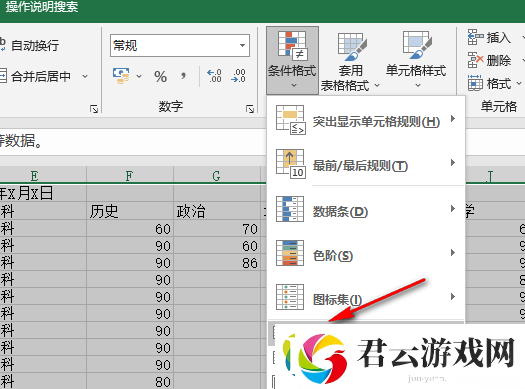Viewport: 525px width, 389px height.
Task: Open the 最前/最后规则(T) menu item
Action: (x=366, y=164)
